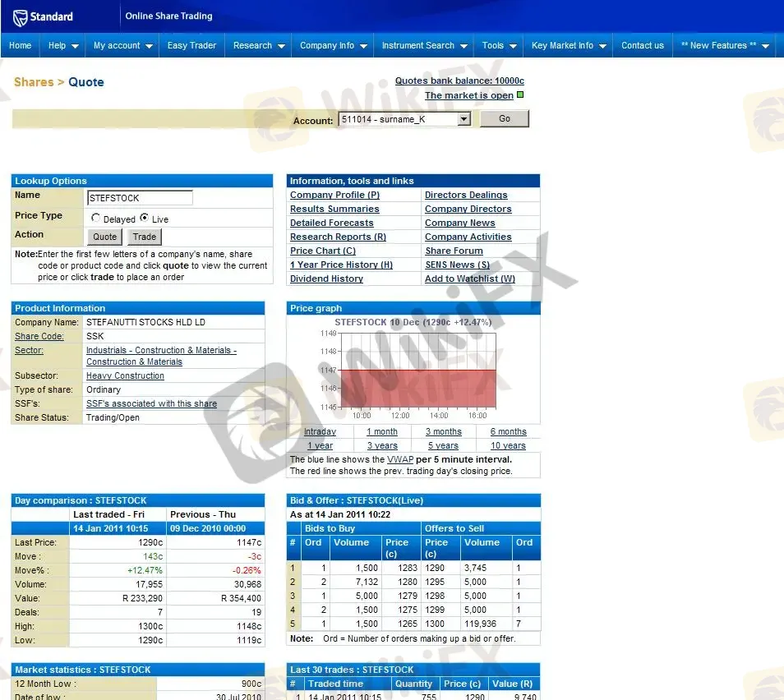Click the green market open indicator

[520, 94]
